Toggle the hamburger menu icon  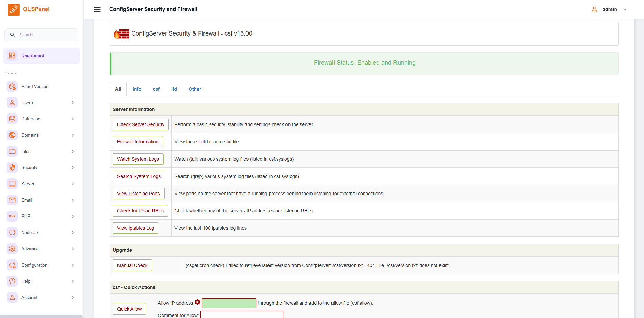pos(97,9)
